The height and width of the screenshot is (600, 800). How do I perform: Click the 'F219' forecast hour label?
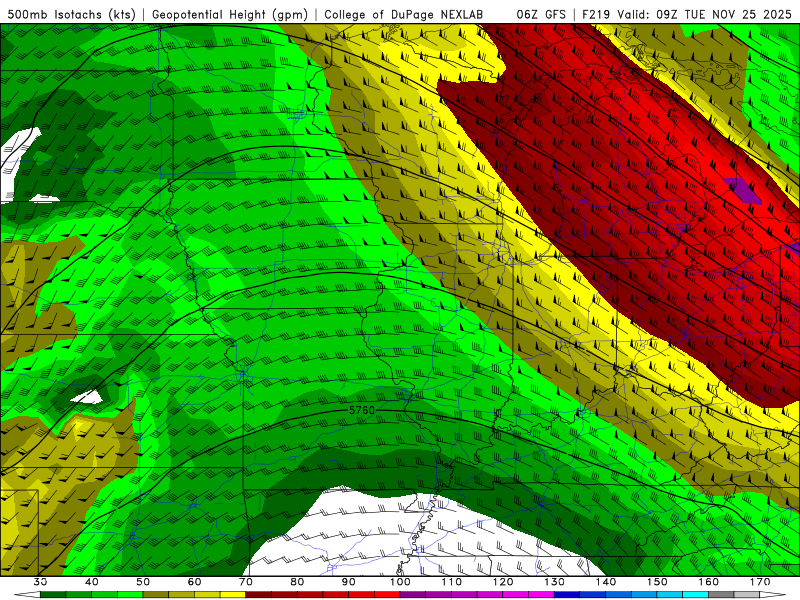[x=596, y=14]
